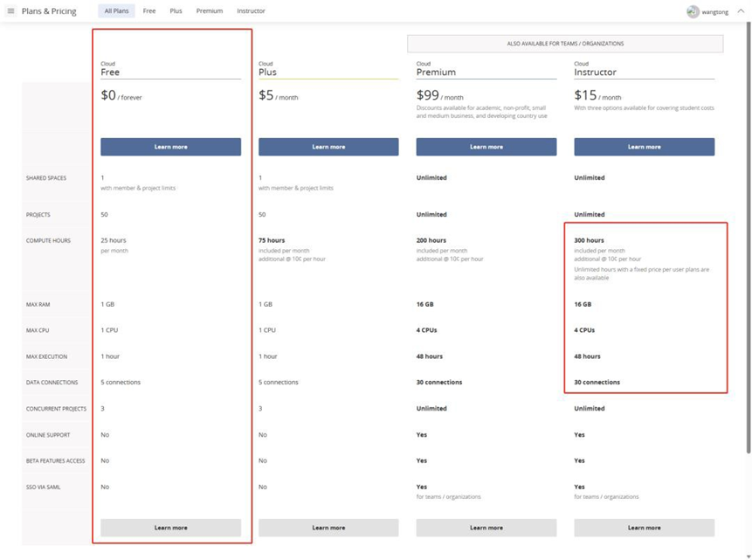Click the gray bottom Learn more for Plus
Image resolution: width=752 pixels, height=560 pixels.
point(328,528)
